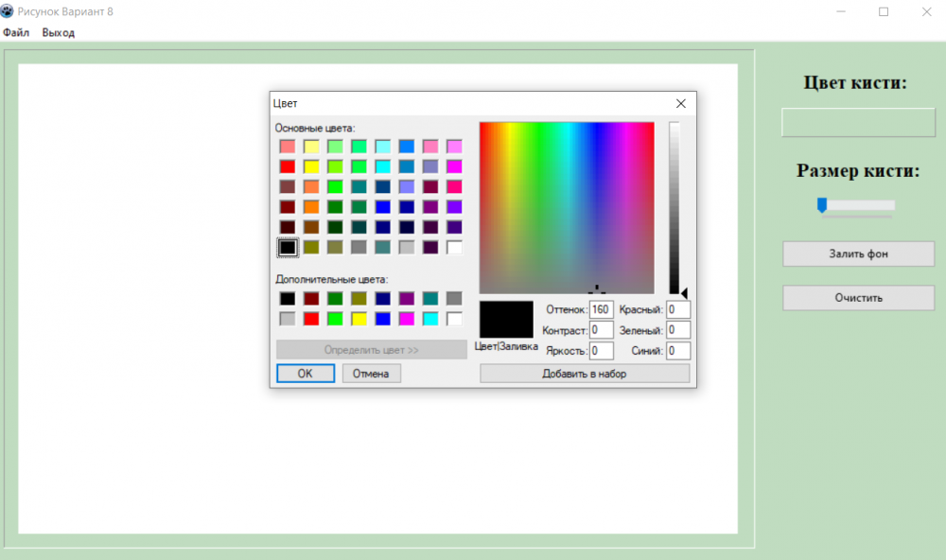This screenshot has height=560, width=946.
Task: Click the Яркость input field
Action: (602, 351)
